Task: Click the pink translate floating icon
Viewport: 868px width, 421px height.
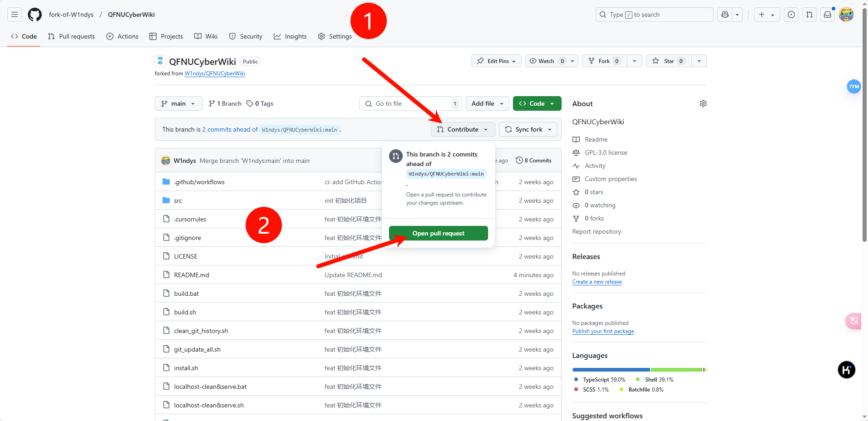Action: [853, 321]
